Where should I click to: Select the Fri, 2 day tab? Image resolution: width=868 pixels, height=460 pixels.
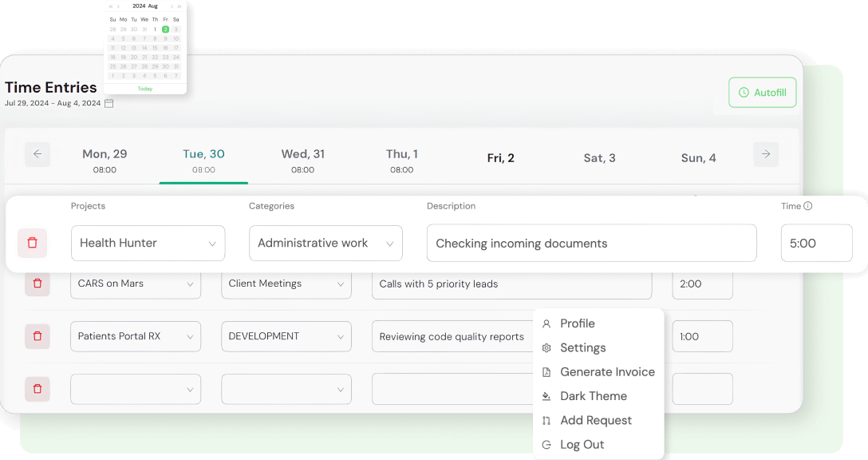[x=500, y=158]
